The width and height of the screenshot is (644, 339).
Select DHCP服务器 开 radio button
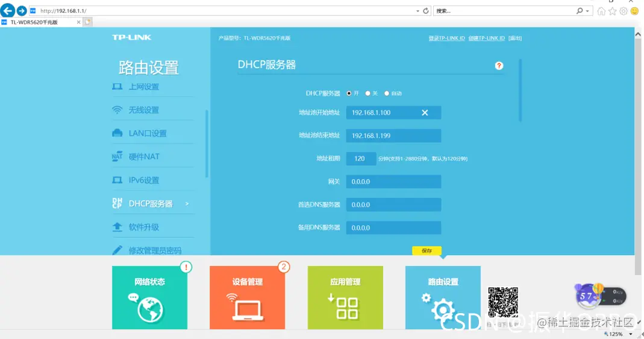[x=349, y=93]
